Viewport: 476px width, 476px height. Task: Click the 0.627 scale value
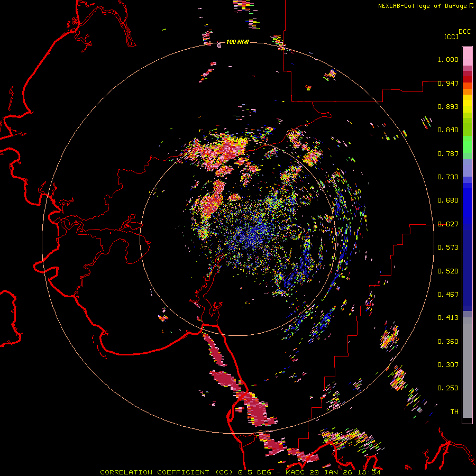coord(448,224)
